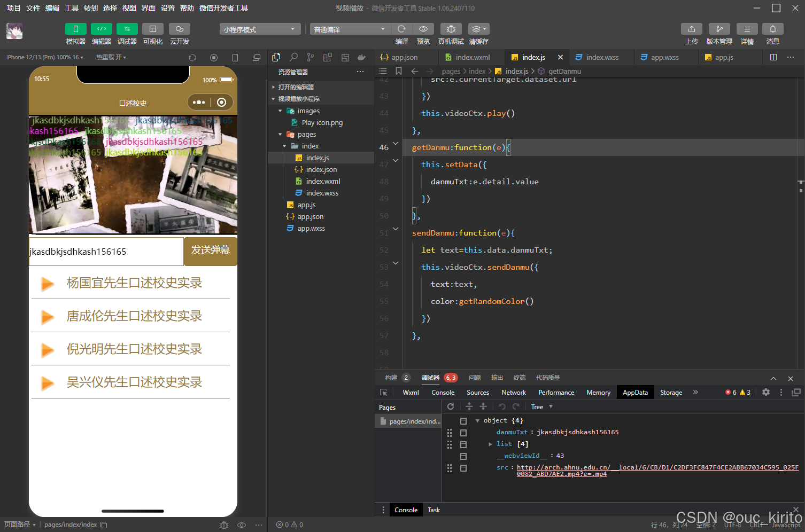Click the 发送弹幕 button
The width and height of the screenshot is (805, 532).
click(210, 251)
